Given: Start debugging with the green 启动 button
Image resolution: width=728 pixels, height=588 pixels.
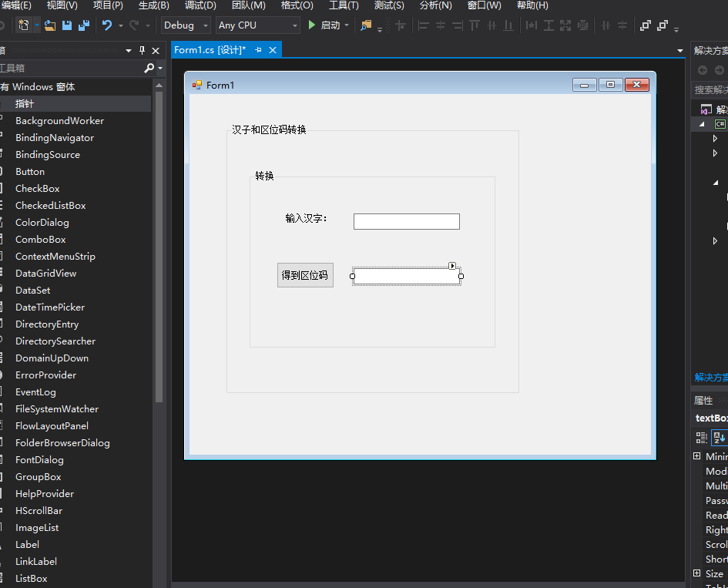Looking at the screenshot, I should tap(324, 25).
